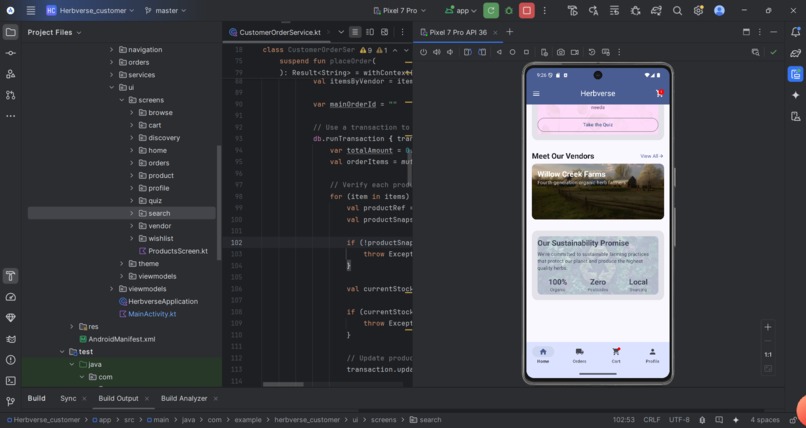The height and width of the screenshot is (428, 806).
Task: Open the master branch dropdown
Action: [166, 10]
